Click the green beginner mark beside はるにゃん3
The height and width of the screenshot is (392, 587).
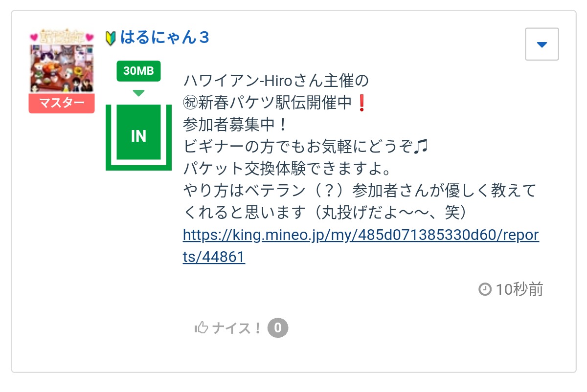coord(111,38)
